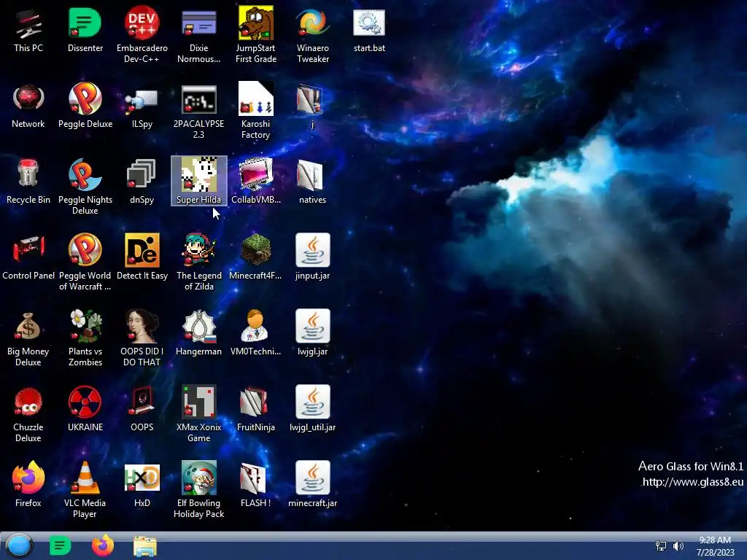Open File Explorer from the taskbar
747x560 pixels.
coord(145,546)
